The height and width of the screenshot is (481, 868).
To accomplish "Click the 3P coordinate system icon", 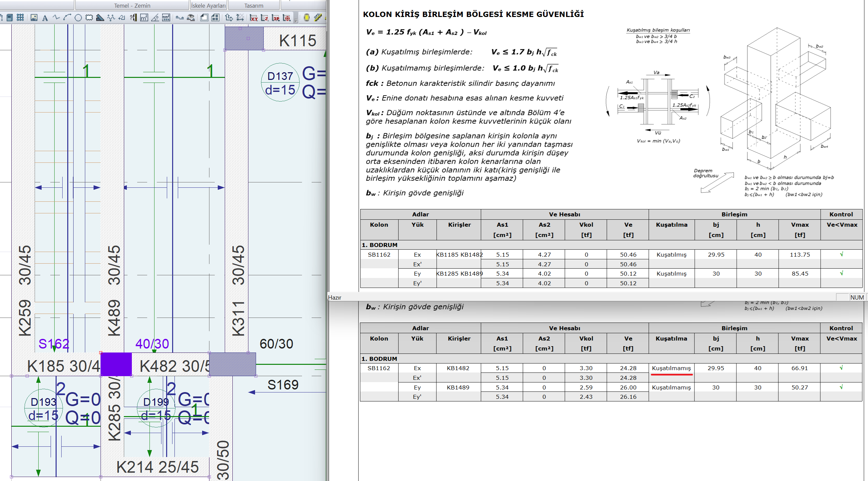I will 276,18.
